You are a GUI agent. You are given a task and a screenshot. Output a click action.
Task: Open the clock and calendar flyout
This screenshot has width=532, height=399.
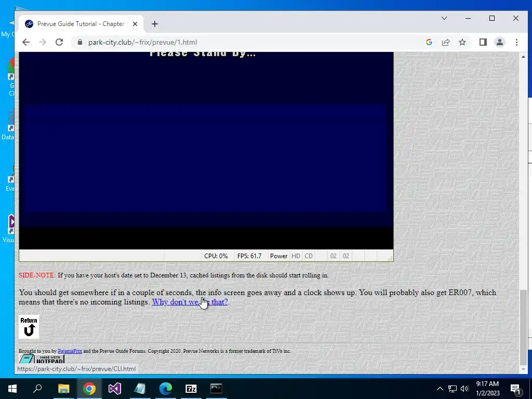tap(487, 389)
